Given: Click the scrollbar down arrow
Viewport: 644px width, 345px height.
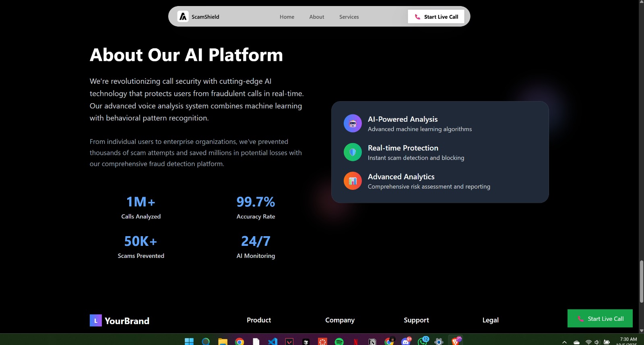Looking at the screenshot, I should pos(642,330).
